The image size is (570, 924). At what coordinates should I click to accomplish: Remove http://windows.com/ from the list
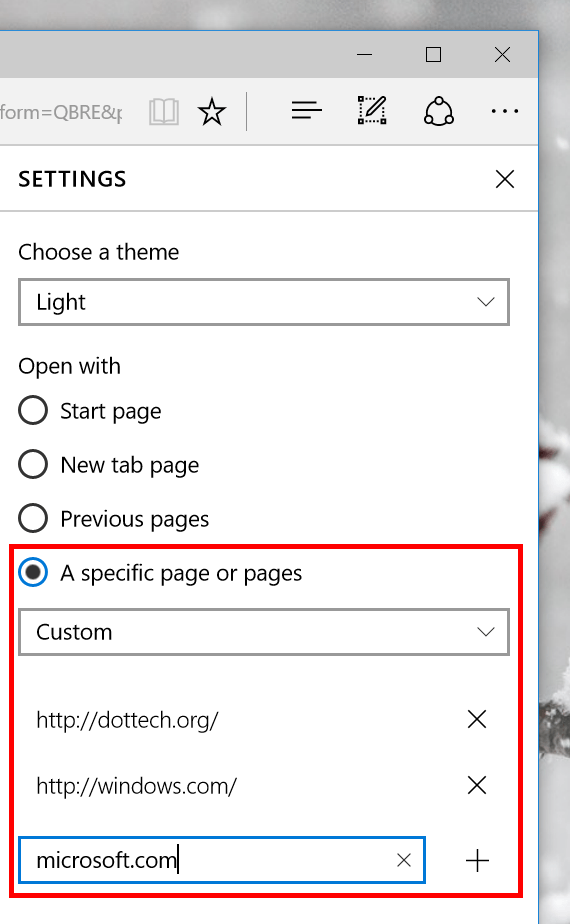tap(477, 785)
